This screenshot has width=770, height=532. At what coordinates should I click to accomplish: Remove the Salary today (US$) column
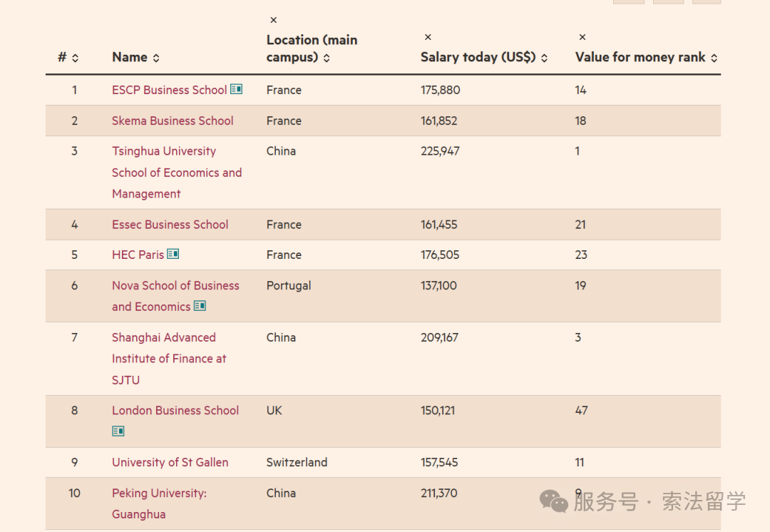(428, 37)
